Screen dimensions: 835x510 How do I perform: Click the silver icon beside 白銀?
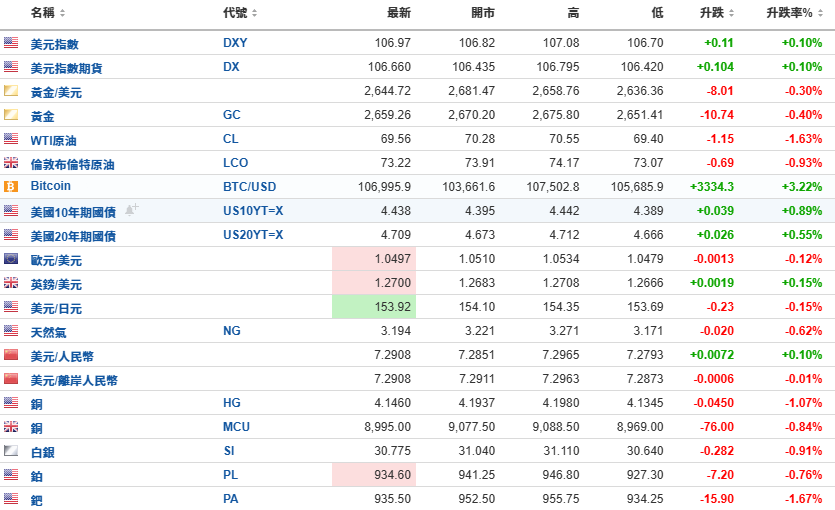tap(11, 451)
